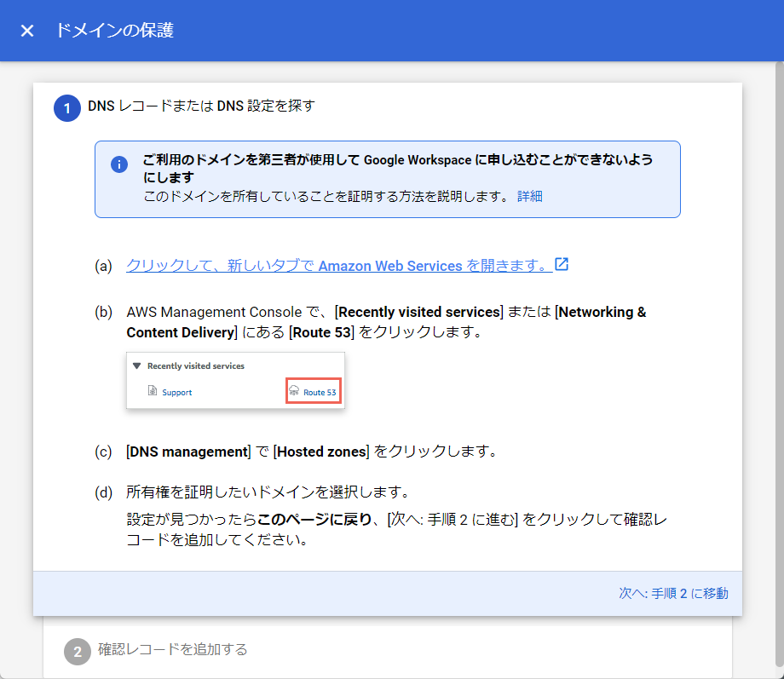Screen dimensions: 784x679
Task: Click the blue info icon in notice box
Action: click(119, 164)
